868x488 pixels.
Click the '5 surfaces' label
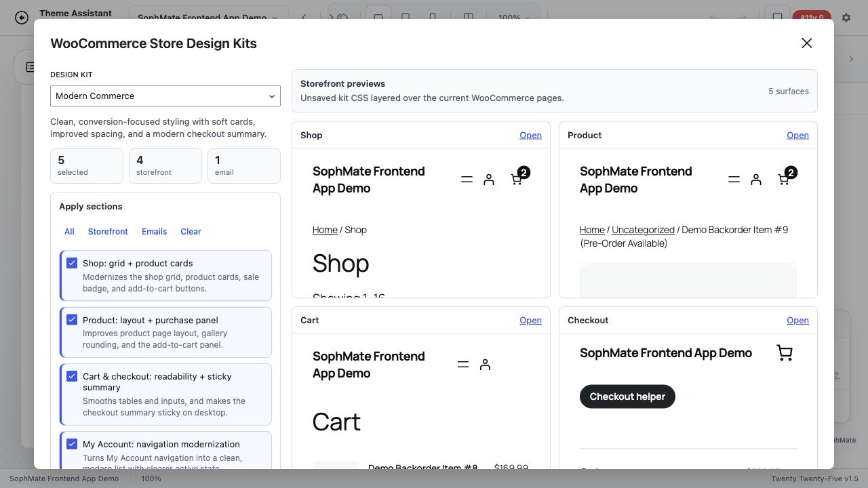(x=789, y=91)
